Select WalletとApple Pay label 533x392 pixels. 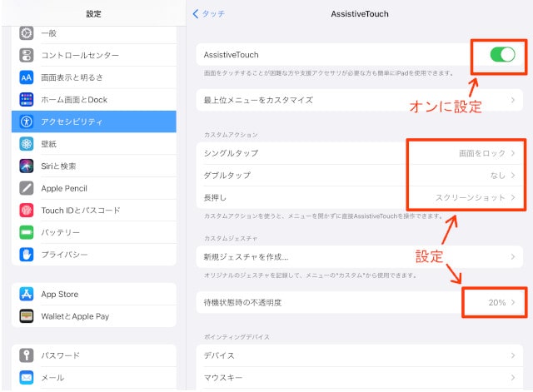[75, 316]
